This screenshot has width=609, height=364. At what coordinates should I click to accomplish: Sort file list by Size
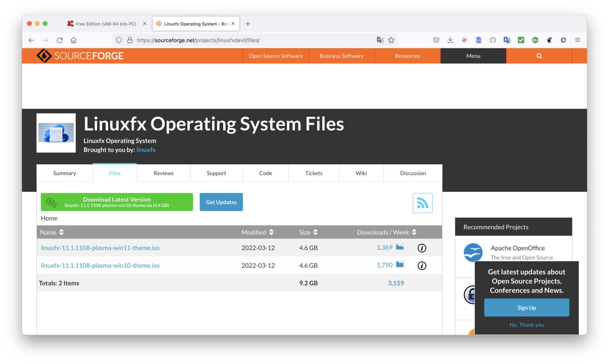point(308,232)
